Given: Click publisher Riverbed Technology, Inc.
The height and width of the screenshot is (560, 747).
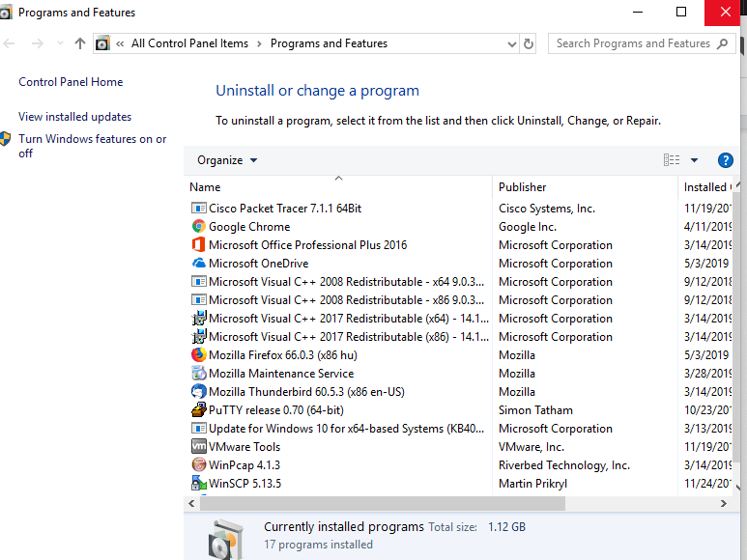Looking at the screenshot, I should pyautogui.click(x=564, y=465).
